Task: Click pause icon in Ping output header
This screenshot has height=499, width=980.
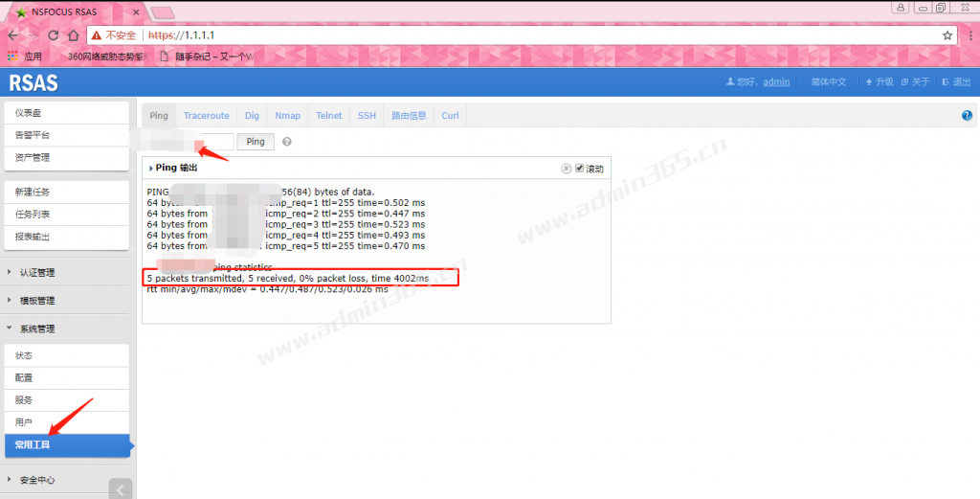Action: [567, 169]
